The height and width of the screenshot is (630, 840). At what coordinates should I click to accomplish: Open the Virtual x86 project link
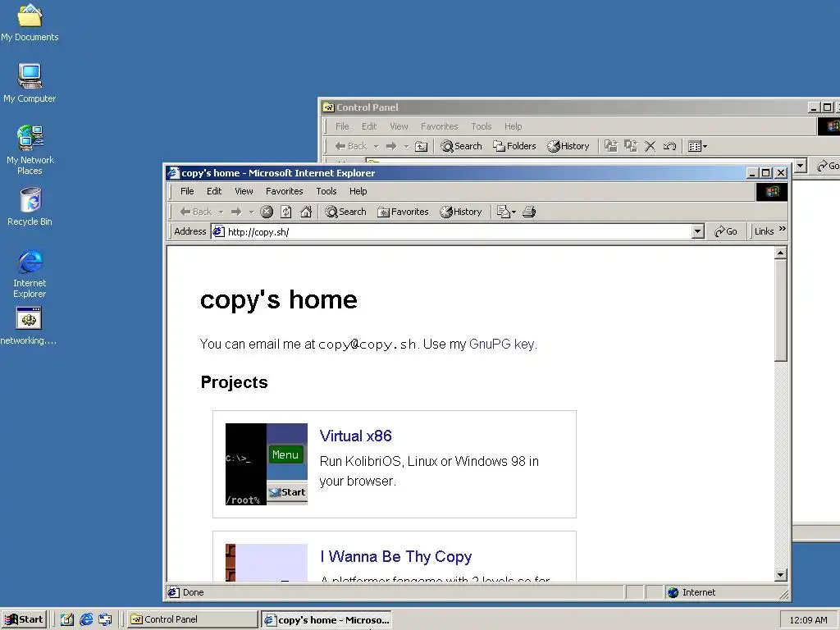click(x=356, y=436)
